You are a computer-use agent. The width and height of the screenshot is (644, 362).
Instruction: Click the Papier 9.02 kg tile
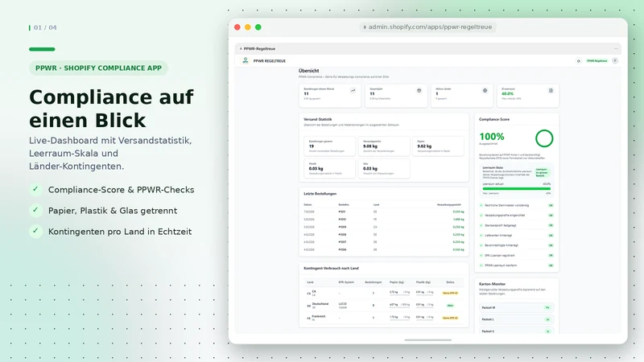pos(438,146)
